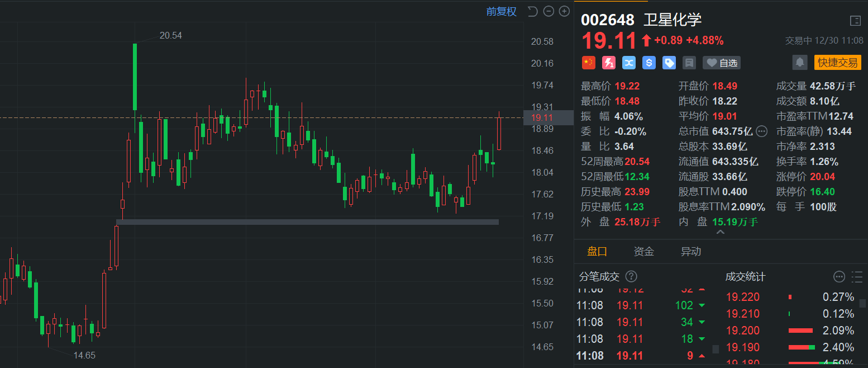
Task: Click the pink lightning Level-1 icon
Action: [x=609, y=63]
